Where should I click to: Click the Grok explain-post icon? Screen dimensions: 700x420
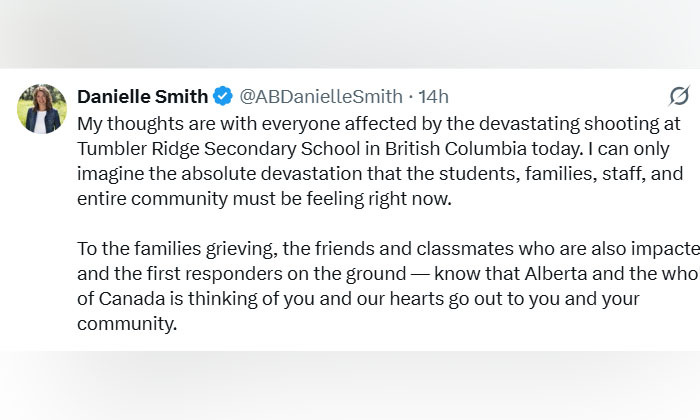click(x=678, y=96)
